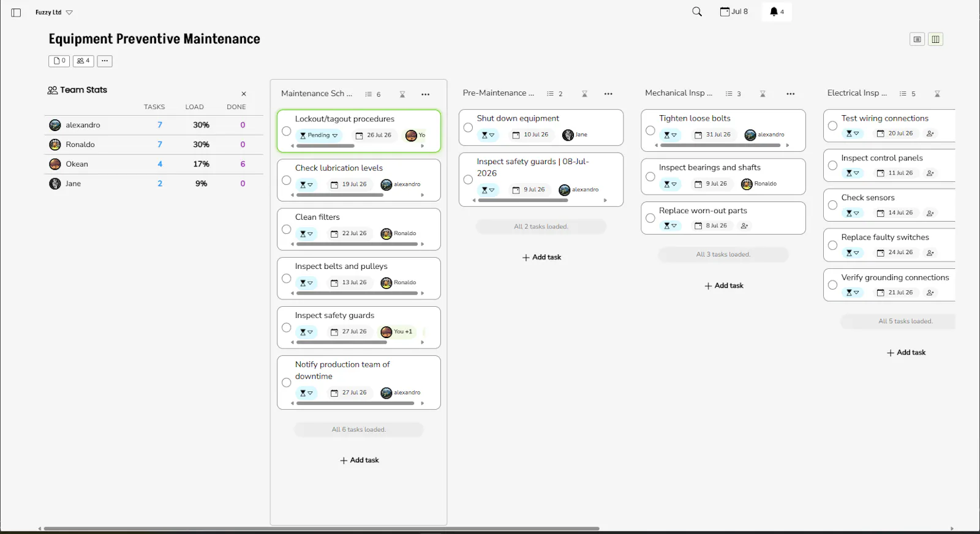980x534 pixels.
Task: Open the Fuzzy Ltd workspace dropdown
Action: [x=54, y=12]
